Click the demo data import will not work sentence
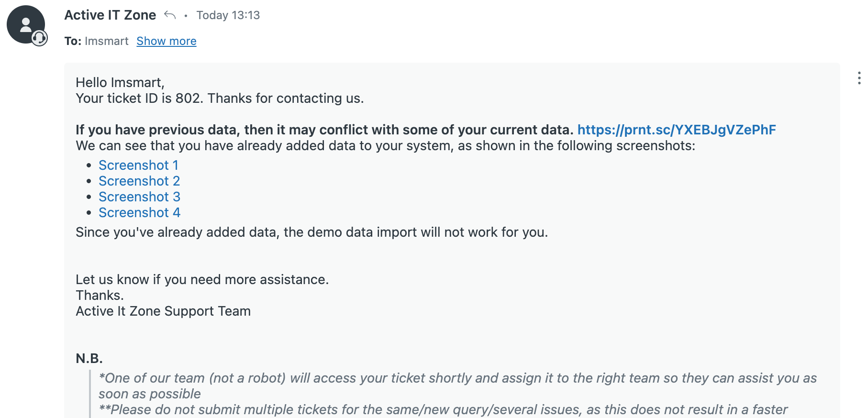Image resolution: width=868 pixels, height=418 pixels. (x=312, y=232)
